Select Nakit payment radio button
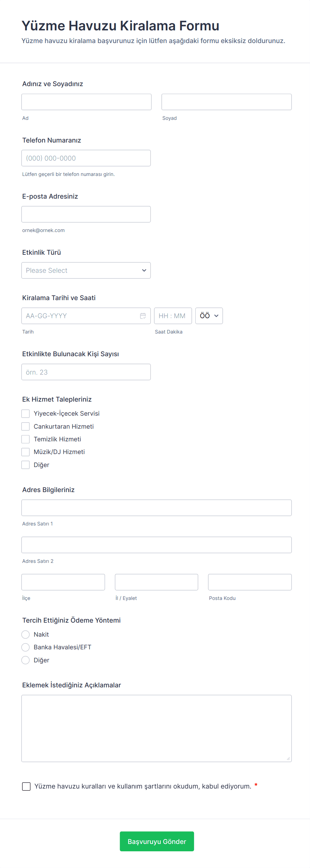This screenshot has width=310, height=868. [x=26, y=635]
